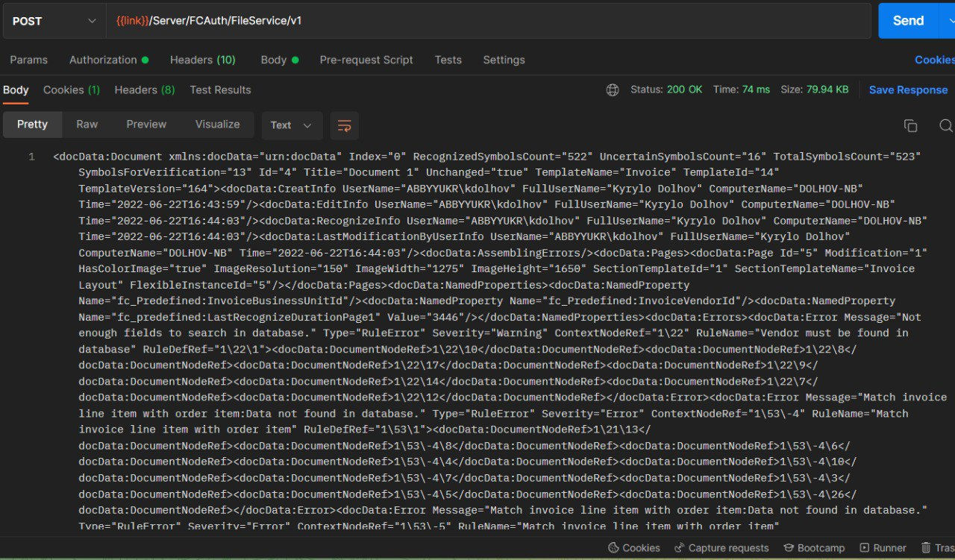Select the Raw view
955x560 pixels.
click(x=87, y=125)
